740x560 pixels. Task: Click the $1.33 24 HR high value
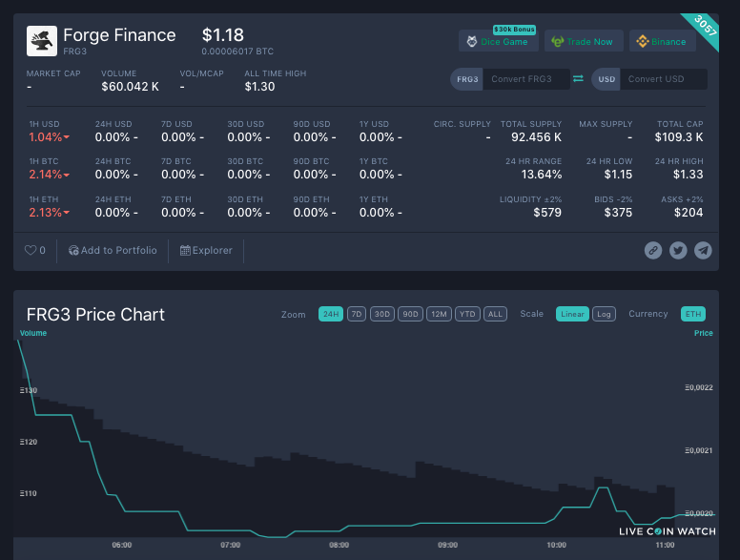point(689,175)
